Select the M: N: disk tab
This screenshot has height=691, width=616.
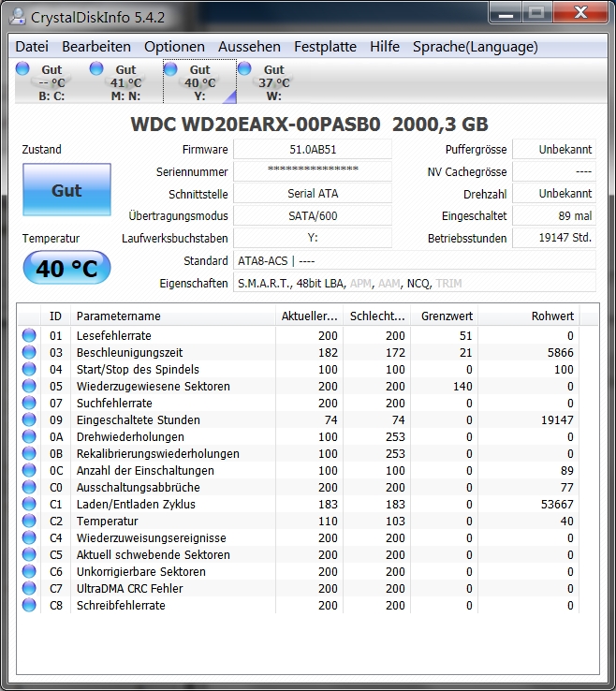coord(125,82)
